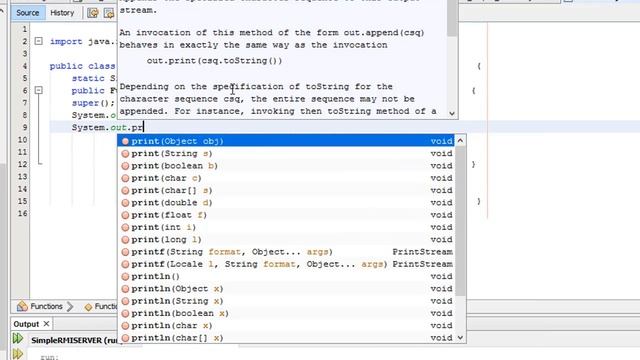Image resolution: width=640 pixels, height=360 pixels.
Task: Select println(char x) completion
Action: click(x=286, y=325)
